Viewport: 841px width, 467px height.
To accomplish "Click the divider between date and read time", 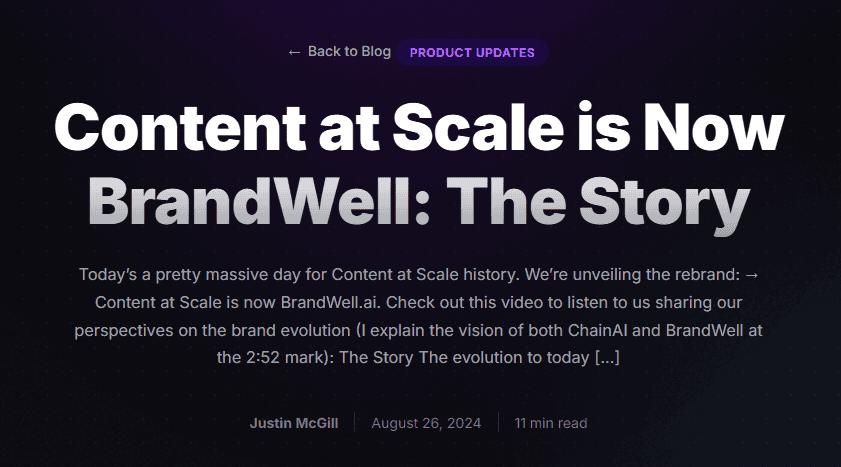I will 498,422.
